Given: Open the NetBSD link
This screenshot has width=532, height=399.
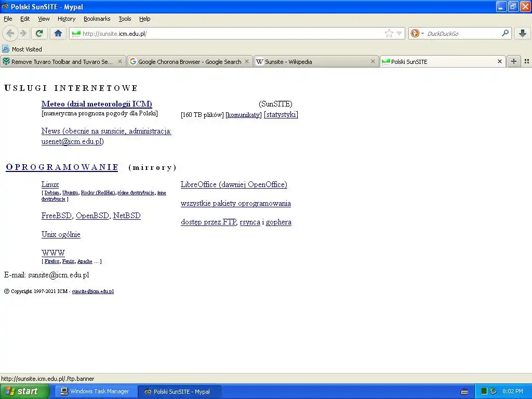Looking at the screenshot, I should tap(127, 216).
